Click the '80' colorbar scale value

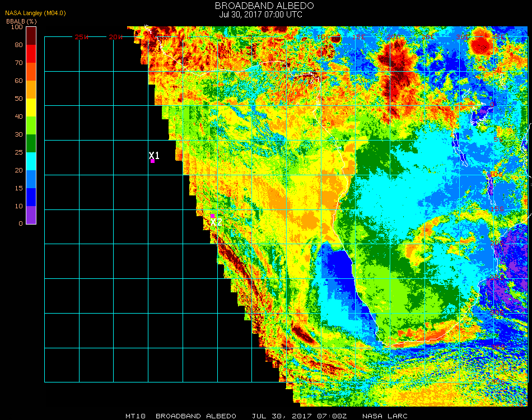[18, 45]
